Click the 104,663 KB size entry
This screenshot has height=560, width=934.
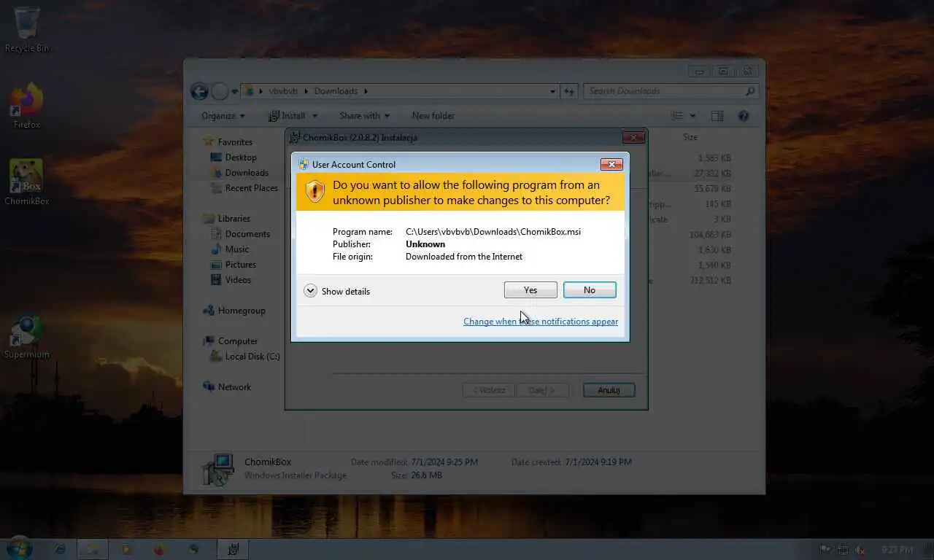(710, 235)
